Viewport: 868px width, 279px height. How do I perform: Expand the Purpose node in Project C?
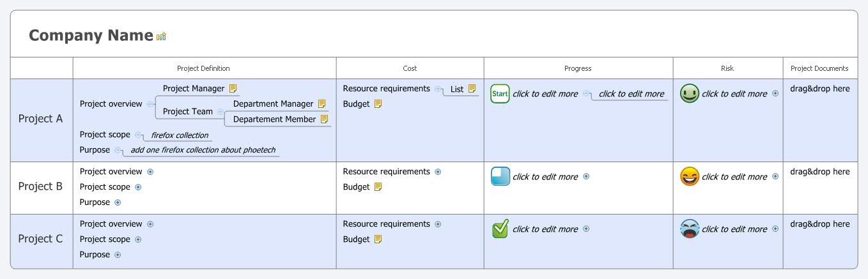(x=118, y=255)
